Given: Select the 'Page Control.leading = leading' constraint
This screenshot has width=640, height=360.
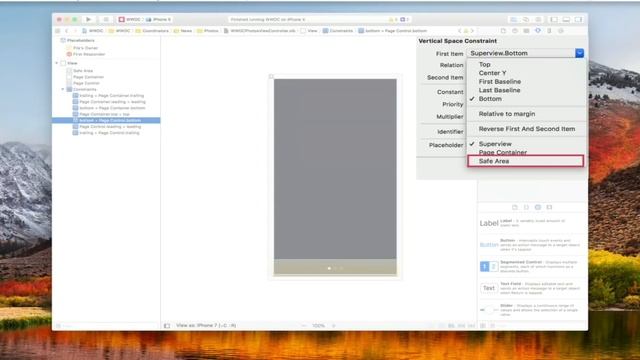Looking at the screenshot, I should pyautogui.click(x=107, y=127).
